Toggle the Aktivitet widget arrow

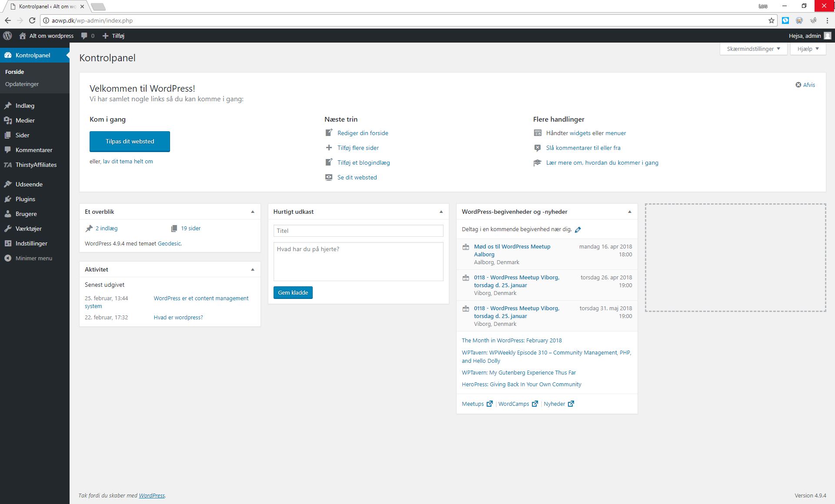click(x=253, y=269)
